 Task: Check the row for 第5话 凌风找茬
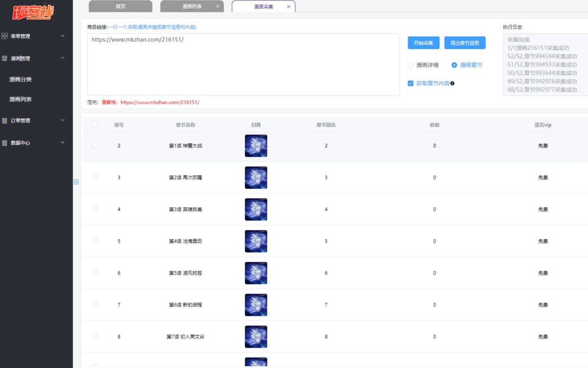[95, 272]
